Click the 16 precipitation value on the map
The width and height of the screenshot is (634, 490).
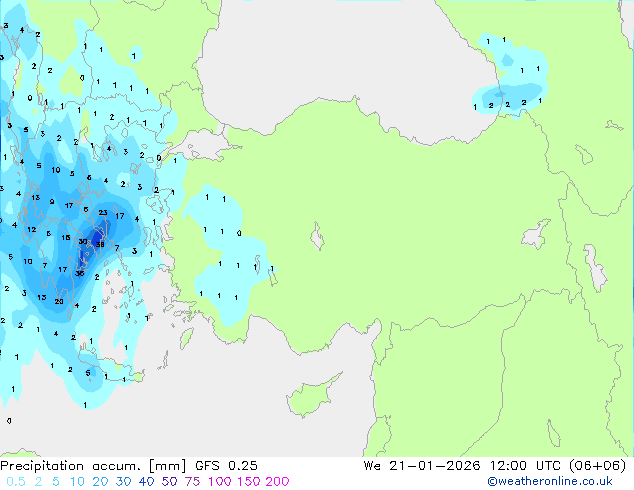66,237
